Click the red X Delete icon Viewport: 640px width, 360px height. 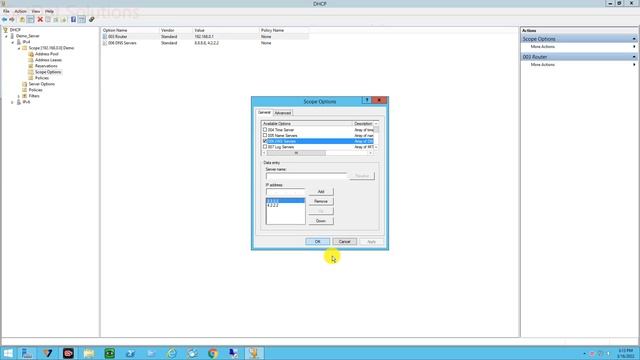[x=40, y=20]
